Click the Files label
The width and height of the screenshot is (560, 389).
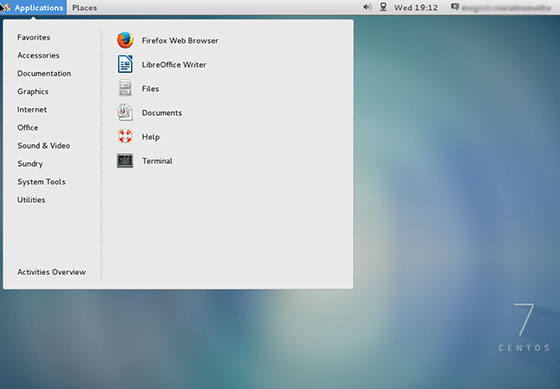pyautogui.click(x=150, y=89)
